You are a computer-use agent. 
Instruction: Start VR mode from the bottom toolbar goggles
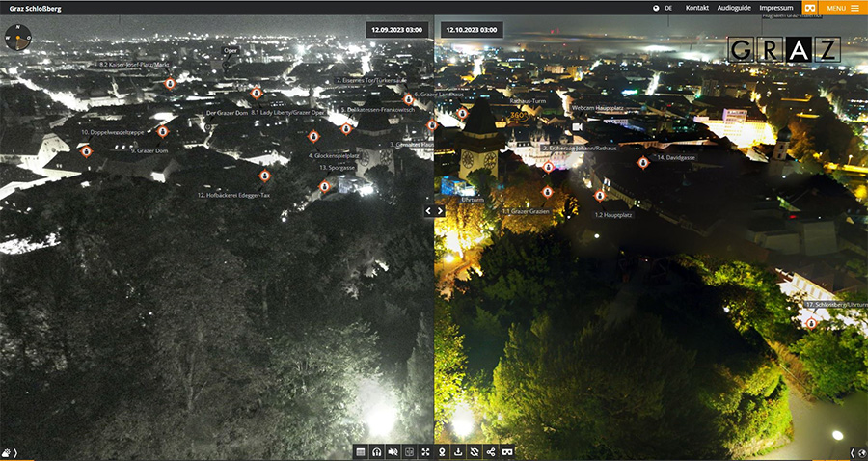pos(507,452)
